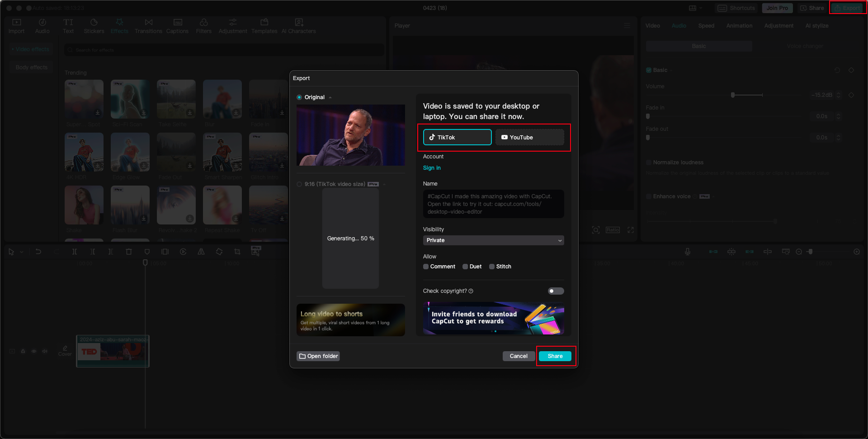Viewport: 868px width, 439px height.
Task: Click the AI Characters icon
Action: coord(298,25)
